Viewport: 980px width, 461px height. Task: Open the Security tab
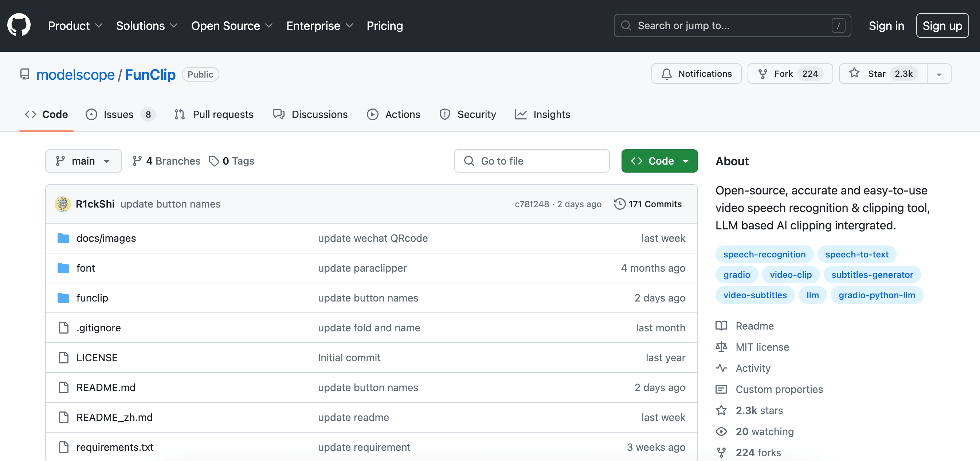pyautogui.click(x=467, y=114)
